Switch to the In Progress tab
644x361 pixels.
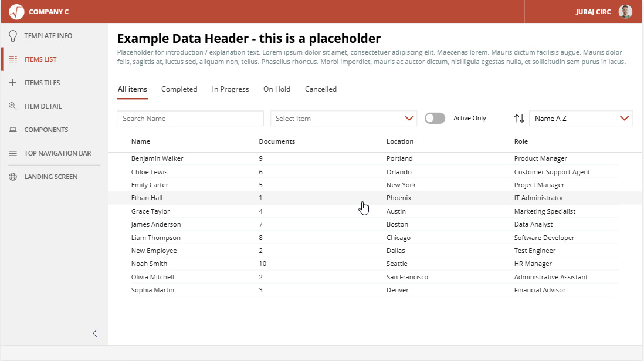(231, 89)
